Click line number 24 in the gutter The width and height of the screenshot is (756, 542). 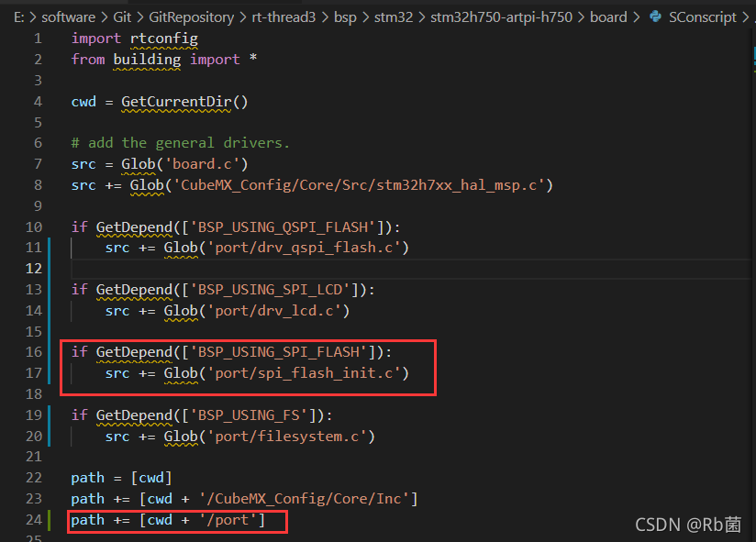[34, 519]
